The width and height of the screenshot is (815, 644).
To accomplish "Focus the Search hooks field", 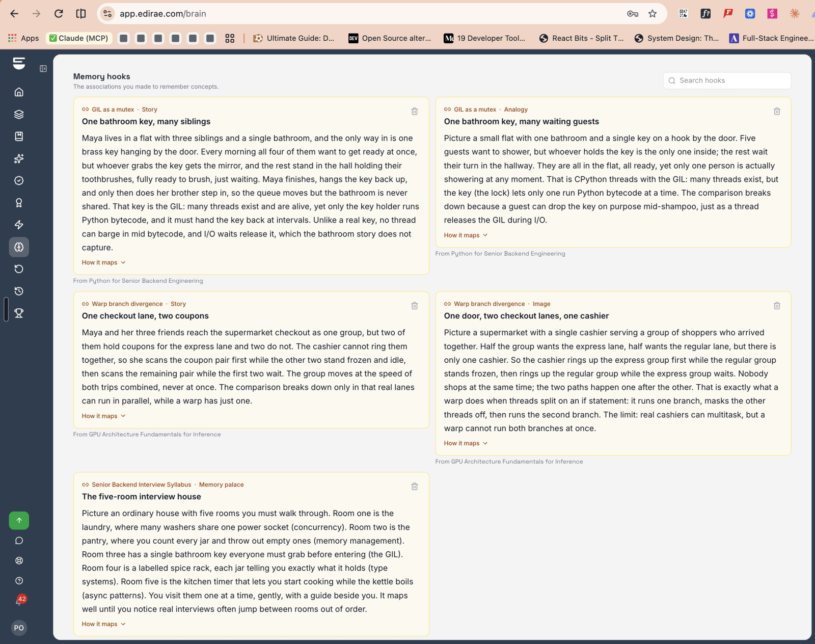I will coord(727,81).
